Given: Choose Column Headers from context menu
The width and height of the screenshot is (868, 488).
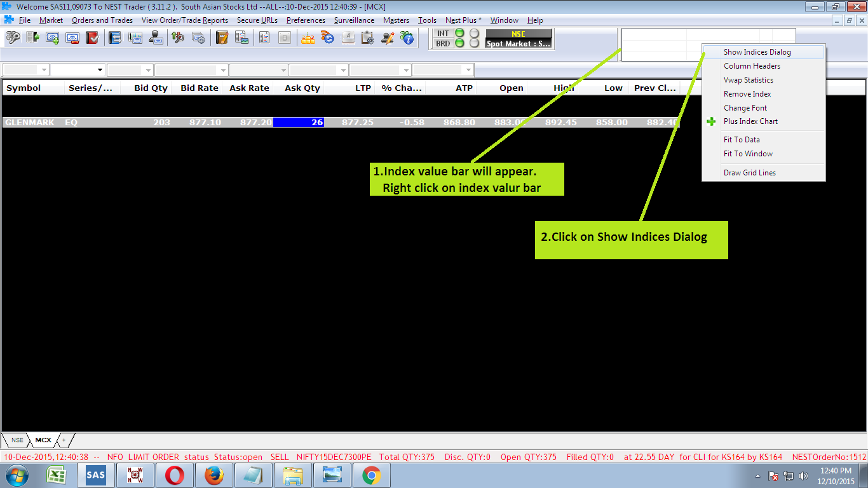Looking at the screenshot, I should tap(763, 66).
